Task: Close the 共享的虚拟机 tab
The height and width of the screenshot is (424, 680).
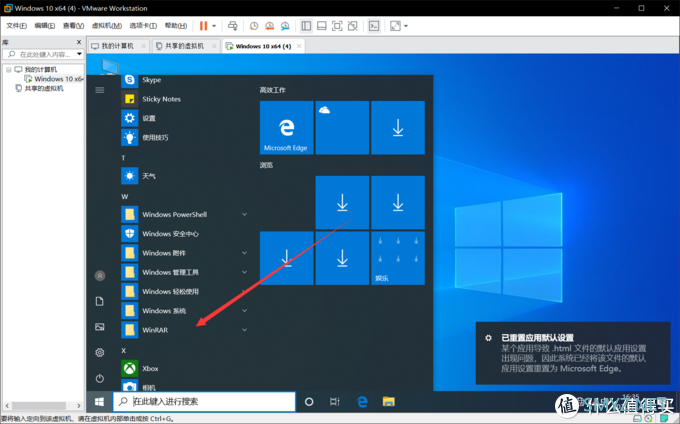Action: [x=214, y=46]
